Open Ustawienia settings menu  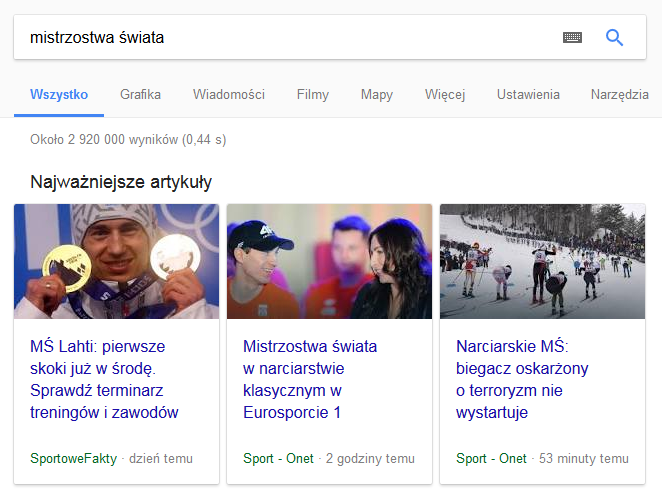coord(528,95)
